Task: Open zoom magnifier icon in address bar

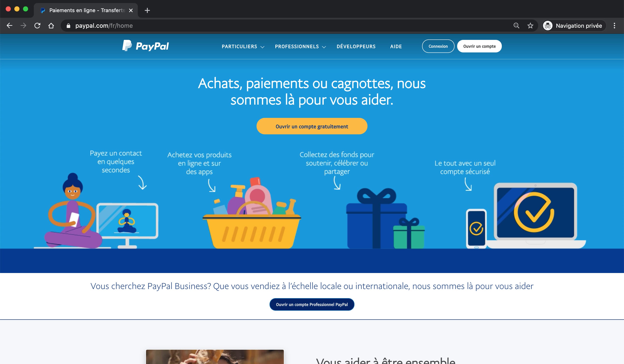Action: pos(516,26)
